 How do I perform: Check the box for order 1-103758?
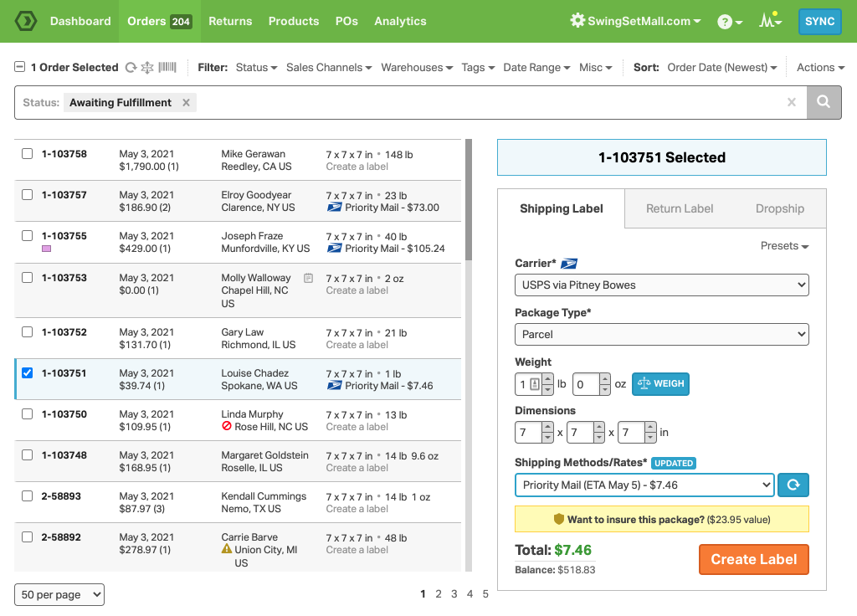click(x=28, y=154)
